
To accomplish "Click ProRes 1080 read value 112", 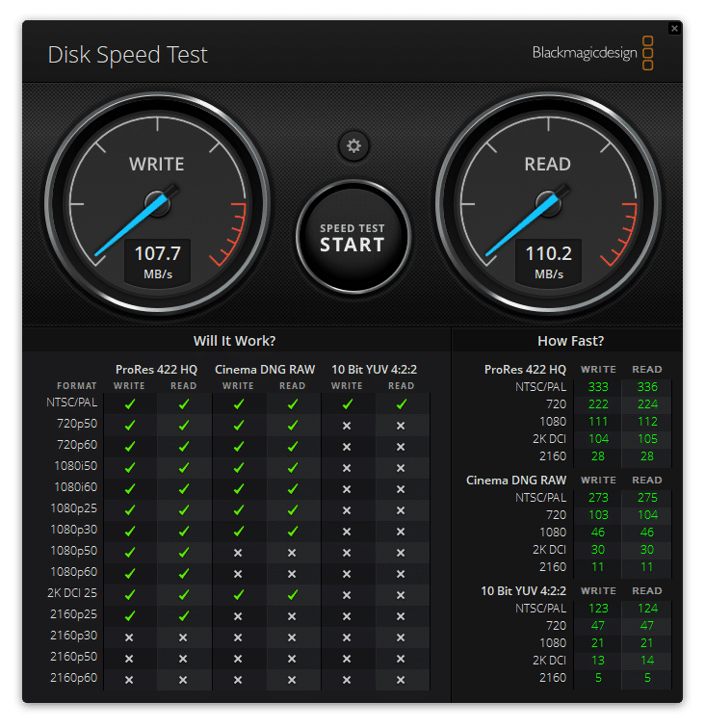I will (x=647, y=422).
